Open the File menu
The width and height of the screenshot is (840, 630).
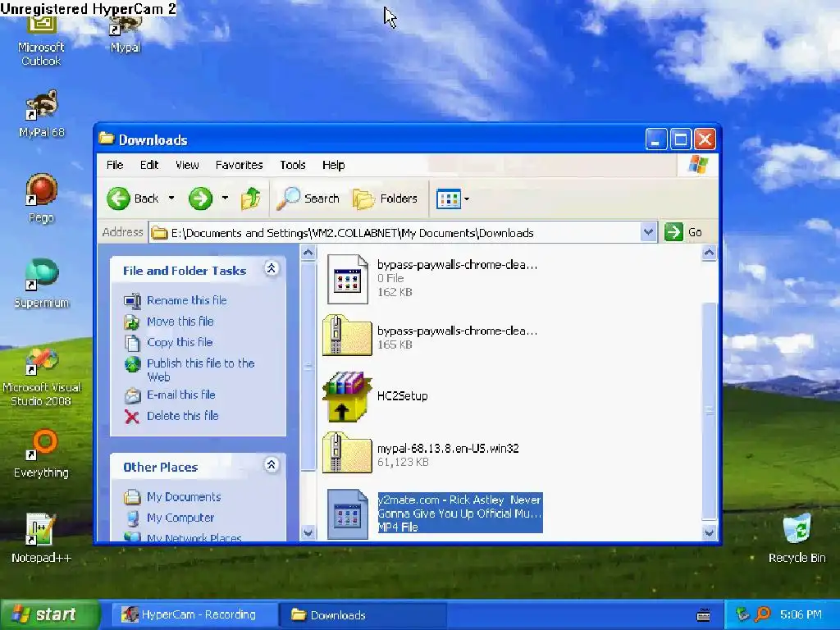(115, 165)
